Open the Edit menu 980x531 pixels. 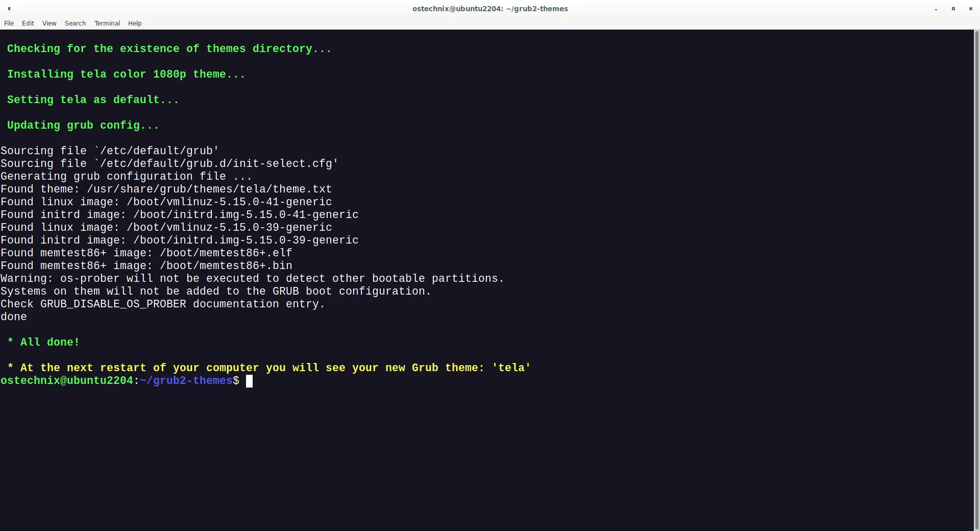coord(28,23)
